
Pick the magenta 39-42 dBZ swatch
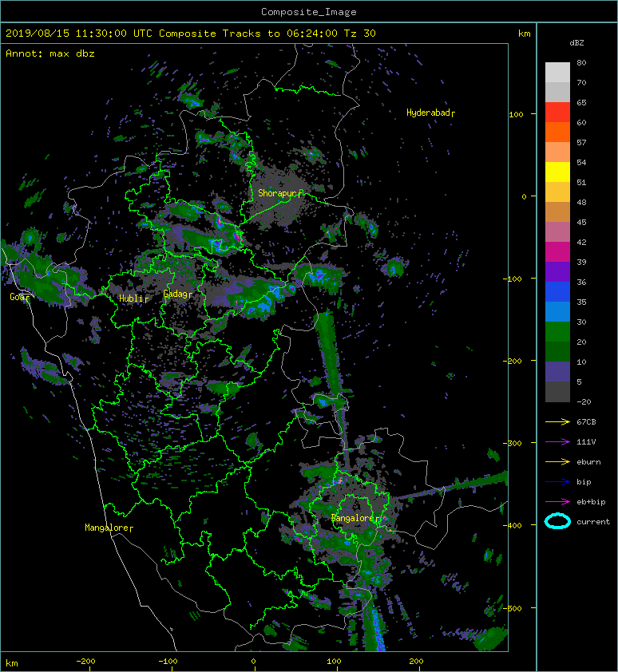[x=557, y=251]
